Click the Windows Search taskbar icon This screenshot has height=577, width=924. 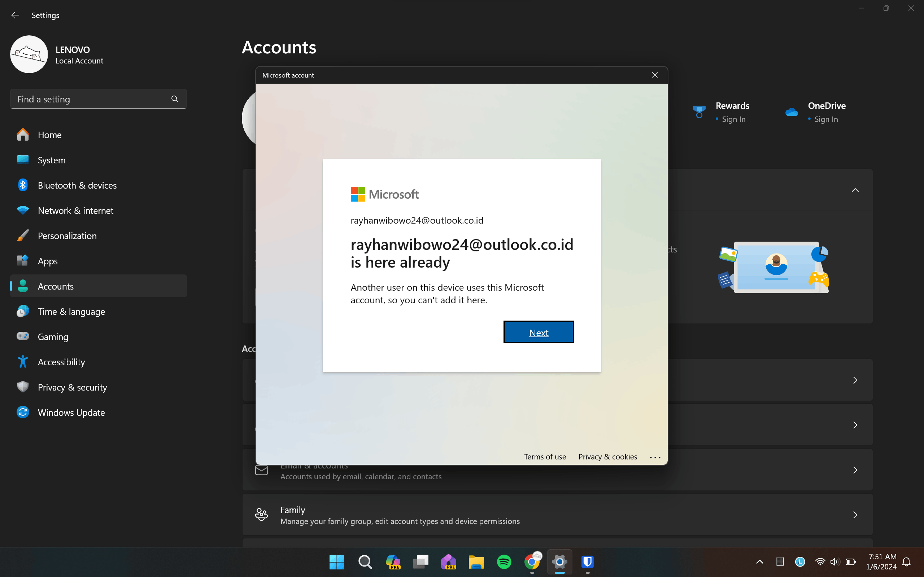[x=365, y=562]
